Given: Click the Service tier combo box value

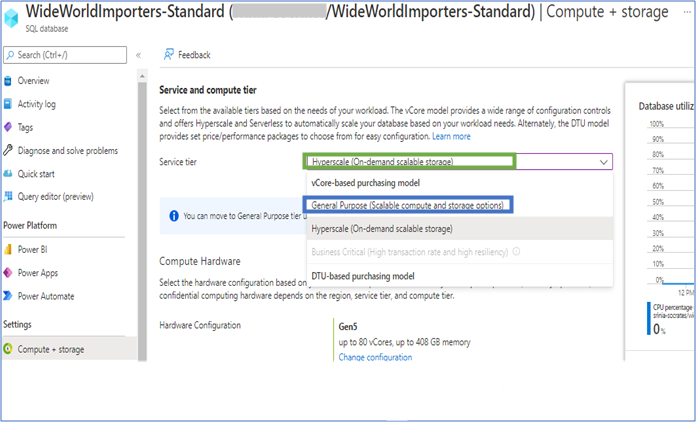Looking at the screenshot, I should [x=458, y=162].
